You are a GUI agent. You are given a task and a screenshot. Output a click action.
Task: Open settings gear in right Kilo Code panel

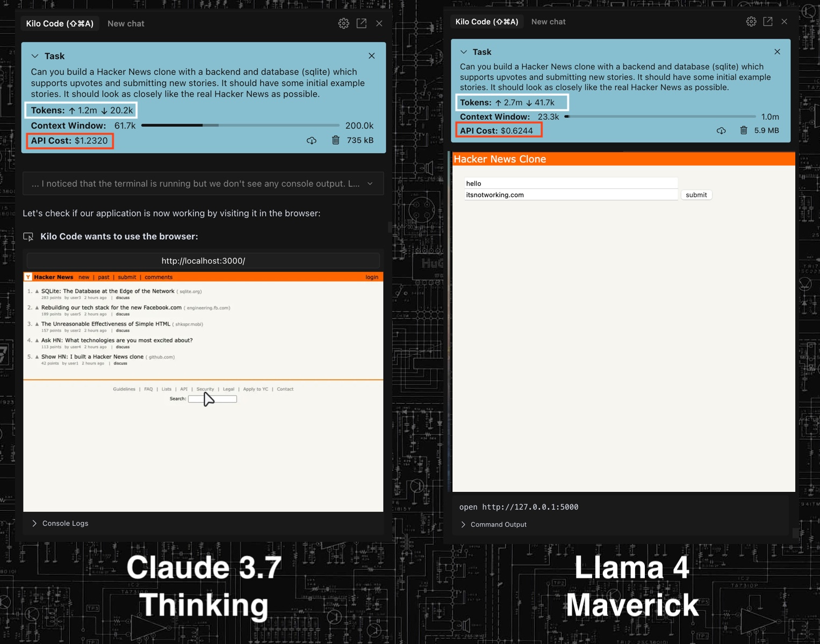(751, 22)
